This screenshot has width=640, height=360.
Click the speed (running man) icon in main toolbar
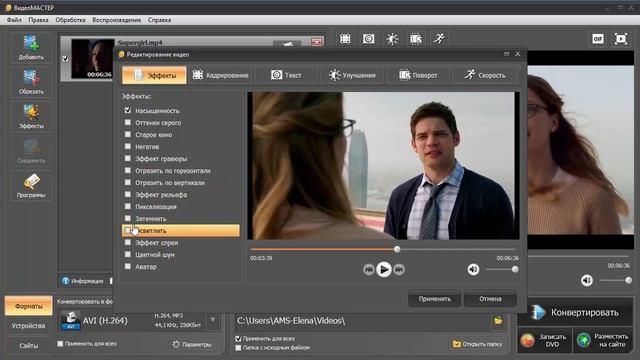[439, 39]
